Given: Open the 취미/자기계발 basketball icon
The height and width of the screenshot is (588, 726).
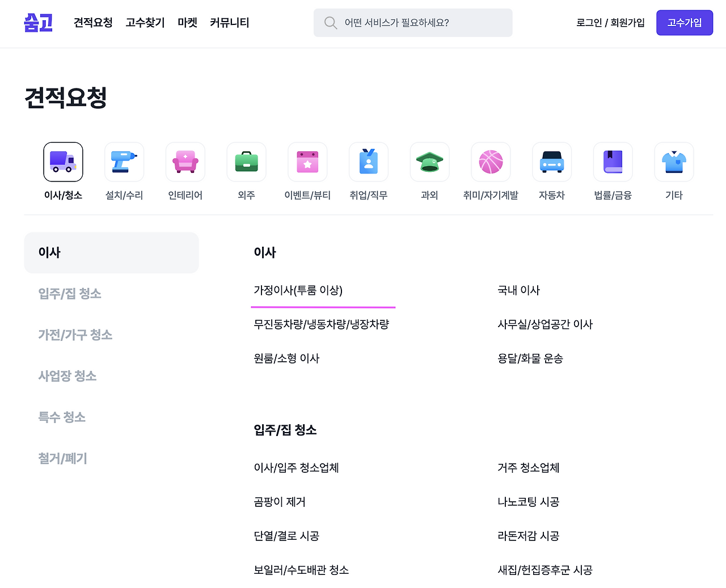Looking at the screenshot, I should point(491,162).
